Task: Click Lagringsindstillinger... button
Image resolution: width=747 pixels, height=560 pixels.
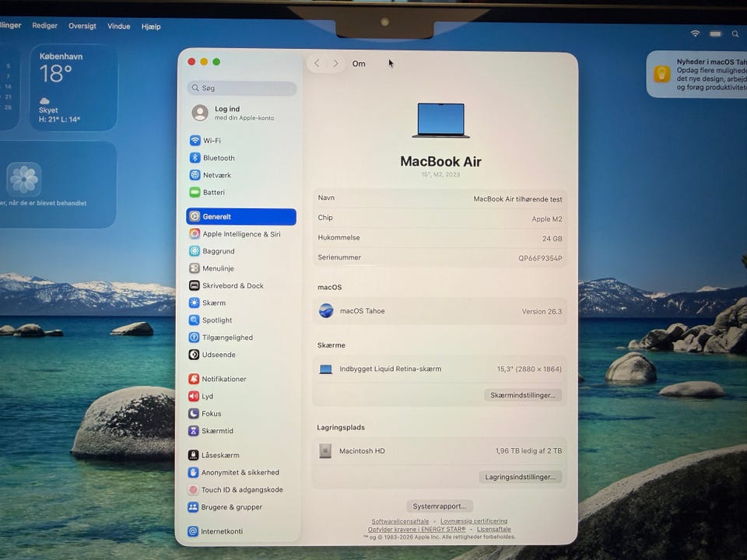Action: (x=521, y=477)
